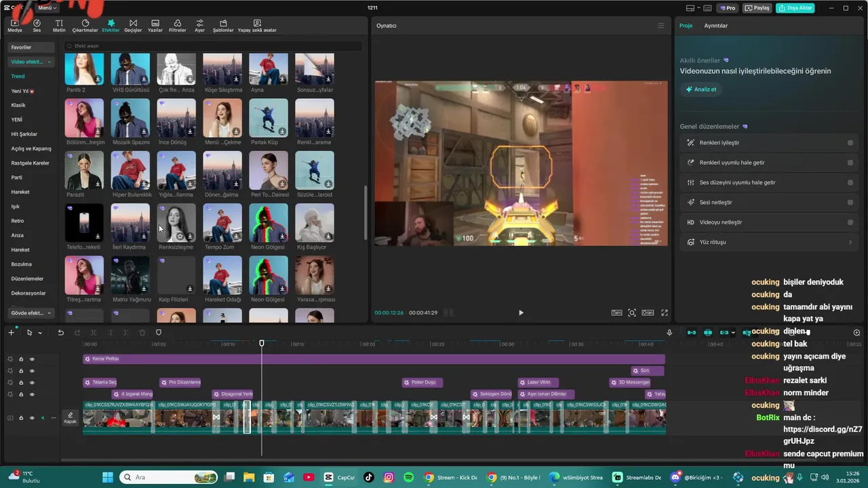868x488 pixels.
Task: Click the Kapak cover edit button
Action: 71,418
